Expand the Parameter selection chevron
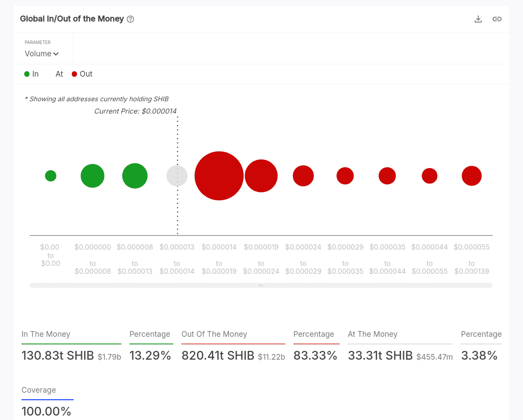This screenshot has width=523, height=420. pos(56,54)
